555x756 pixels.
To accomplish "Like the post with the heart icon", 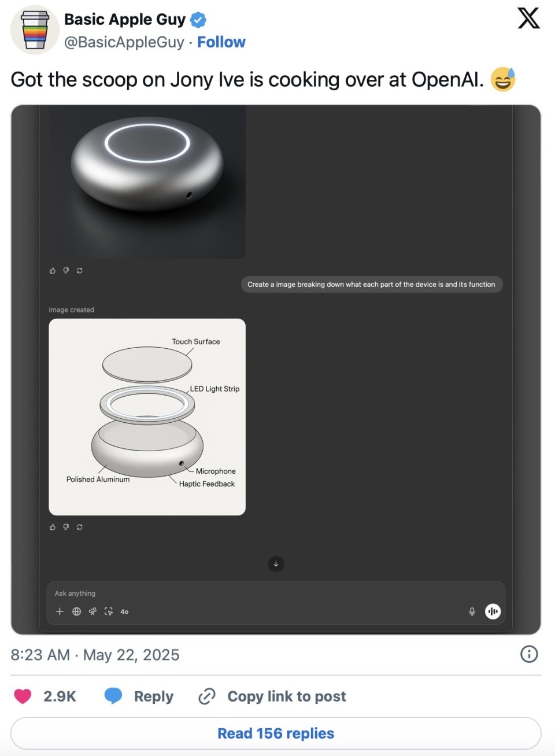I will pos(23,696).
